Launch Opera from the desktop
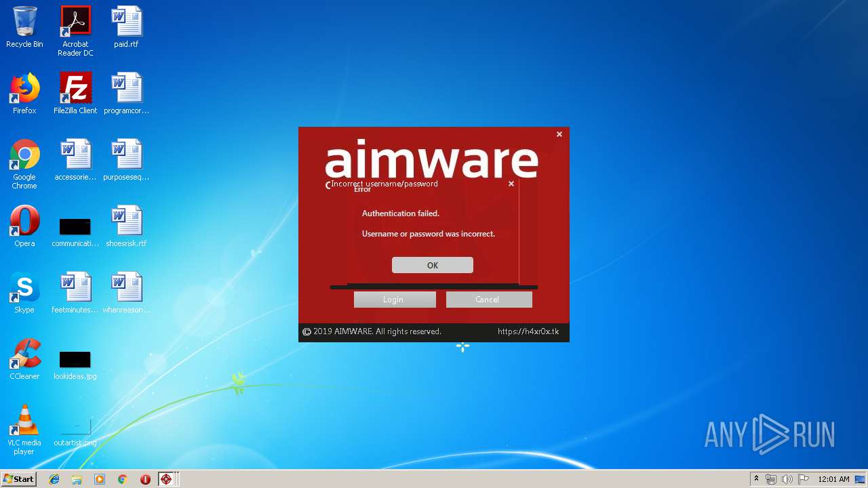The height and width of the screenshot is (488, 868). (24, 226)
